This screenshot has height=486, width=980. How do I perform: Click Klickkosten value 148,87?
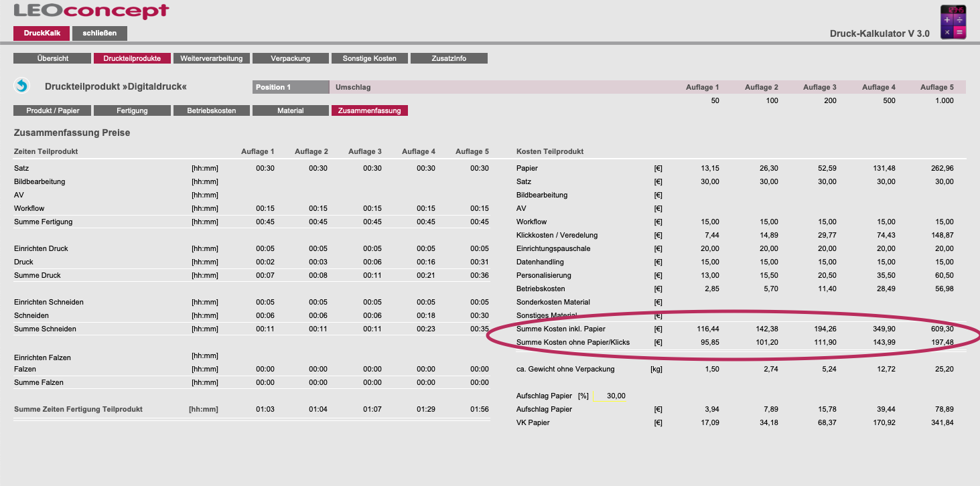[x=942, y=235]
